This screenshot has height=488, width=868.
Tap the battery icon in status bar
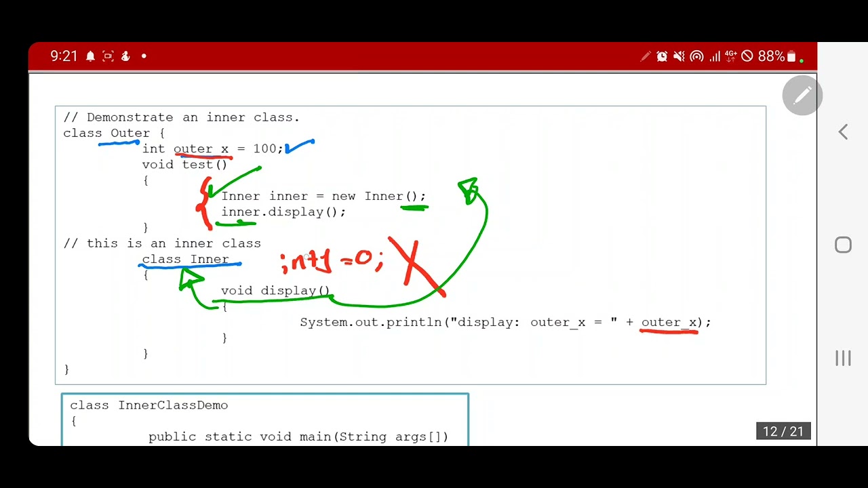pos(791,56)
